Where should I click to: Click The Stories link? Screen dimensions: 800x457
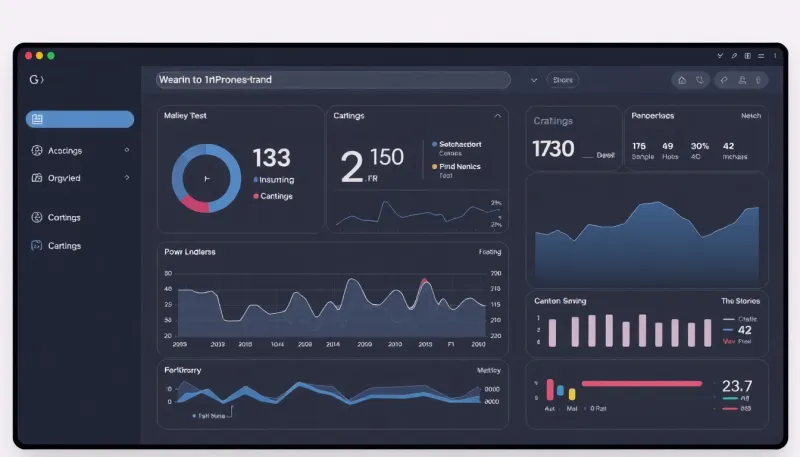740,301
